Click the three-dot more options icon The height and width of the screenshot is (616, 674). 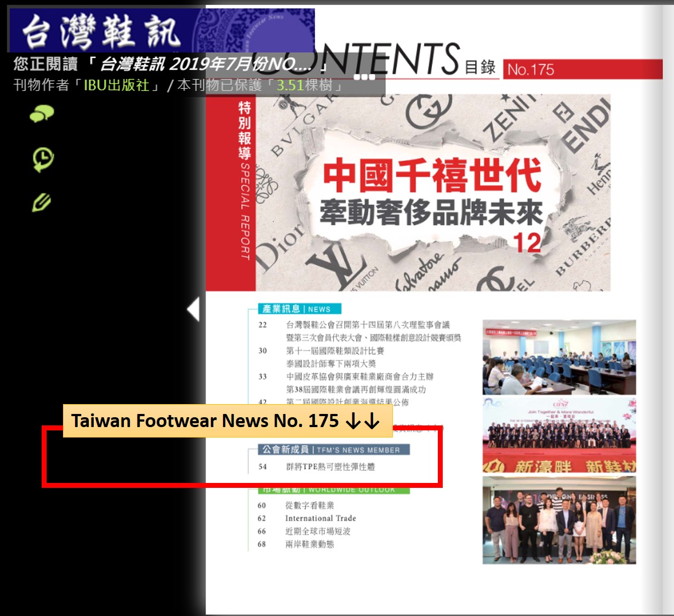(364, 77)
